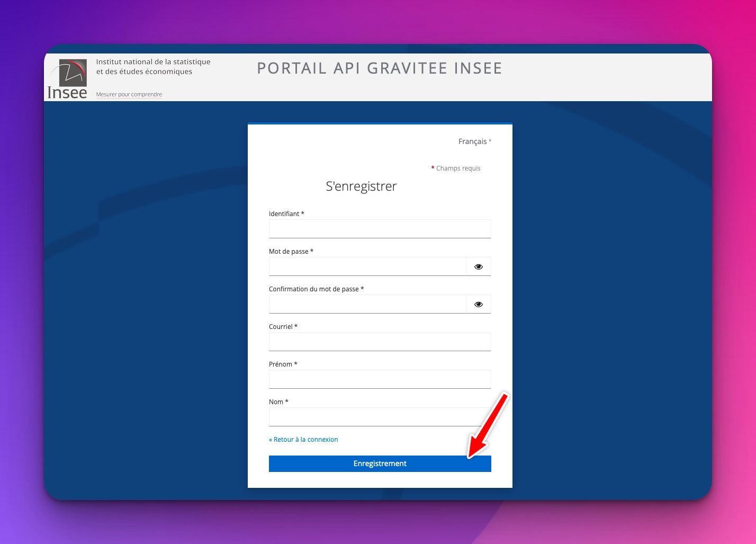Image resolution: width=756 pixels, height=544 pixels.
Task: Open the Français language dropdown
Action: (x=475, y=141)
